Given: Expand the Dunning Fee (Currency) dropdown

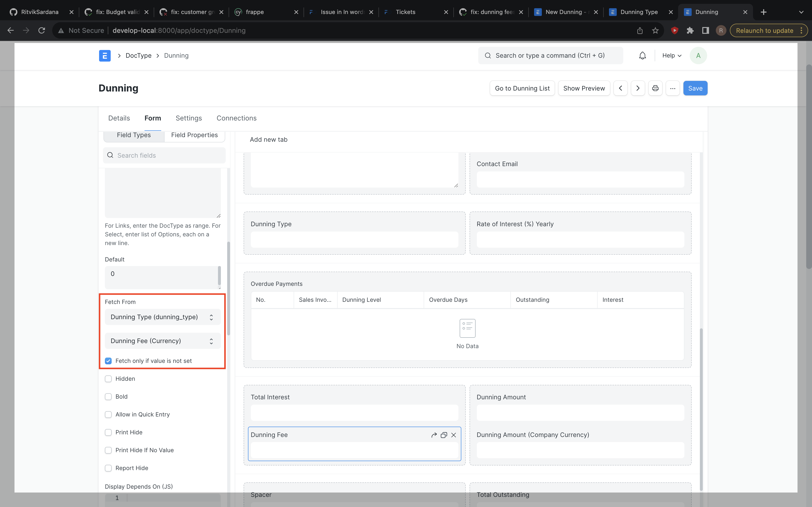Looking at the screenshot, I should (162, 341).
